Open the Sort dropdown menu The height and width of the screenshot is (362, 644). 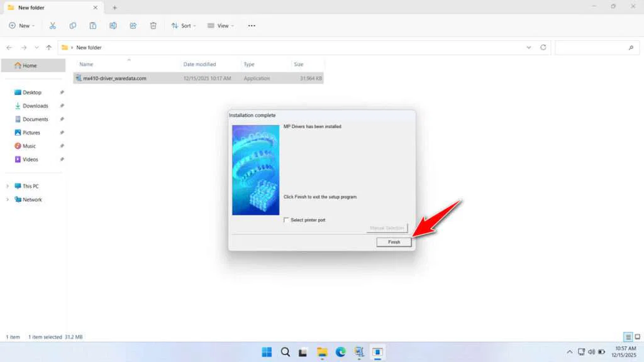pyautogui.click(x=183, y=25)
